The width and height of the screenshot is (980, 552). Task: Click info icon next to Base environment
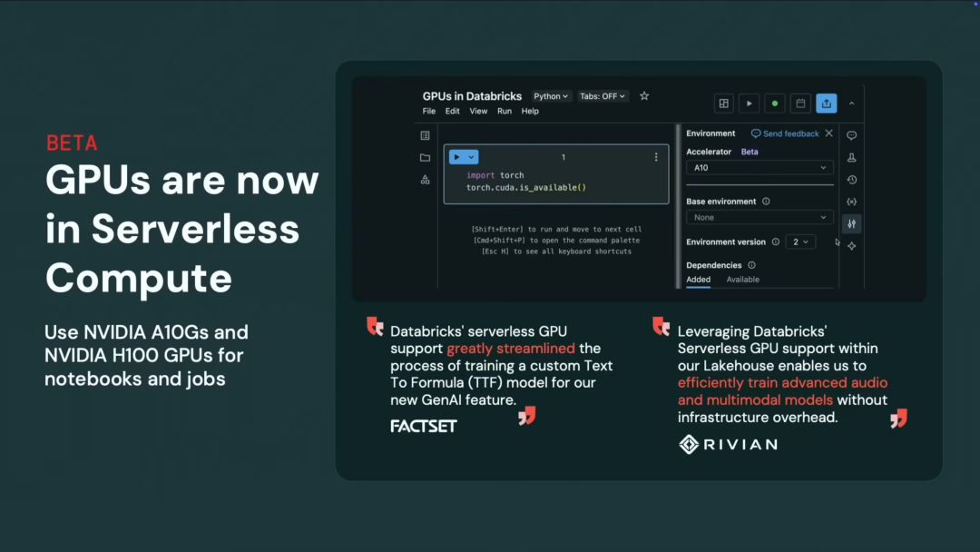[766, 202]
